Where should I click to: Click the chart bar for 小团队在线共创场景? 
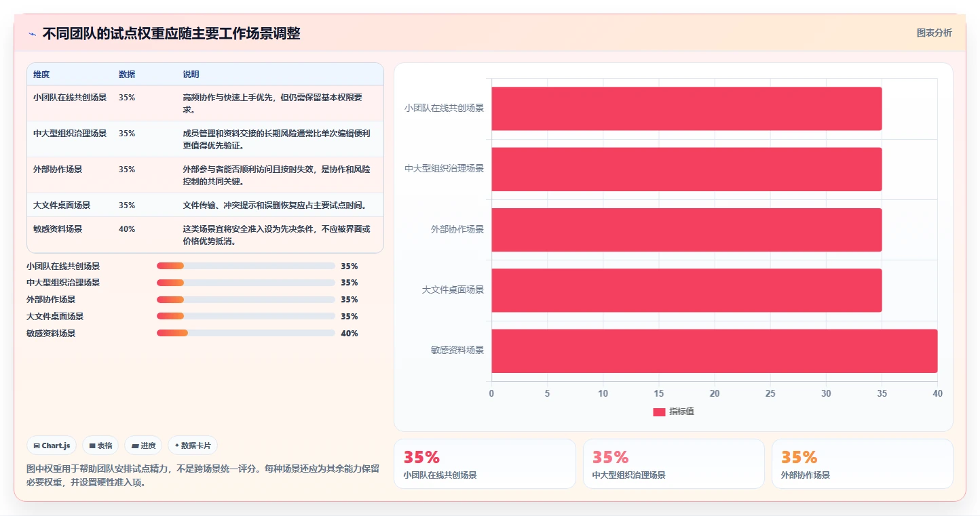pos(686,108)
